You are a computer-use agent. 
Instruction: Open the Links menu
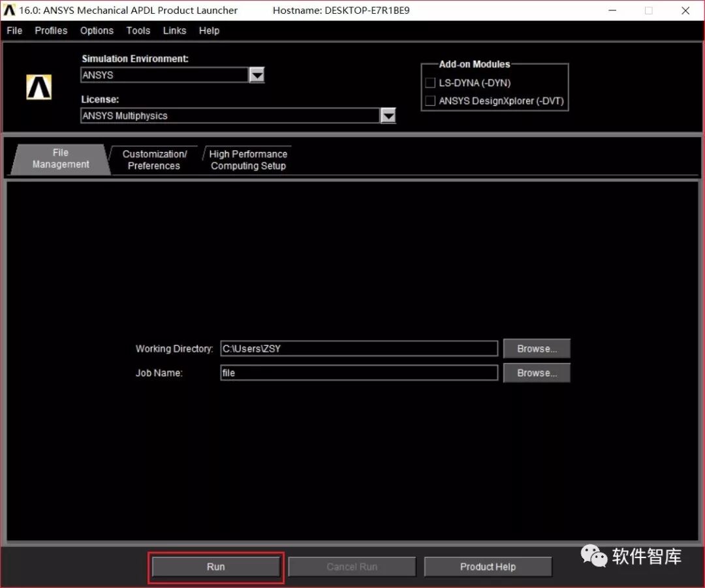point(174,31)
